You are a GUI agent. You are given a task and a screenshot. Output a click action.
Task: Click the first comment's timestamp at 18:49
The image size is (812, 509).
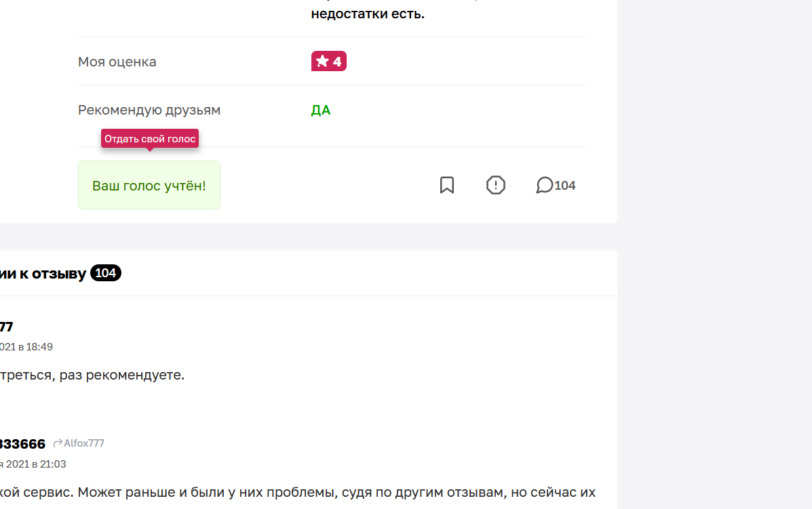tap(26, 347)
